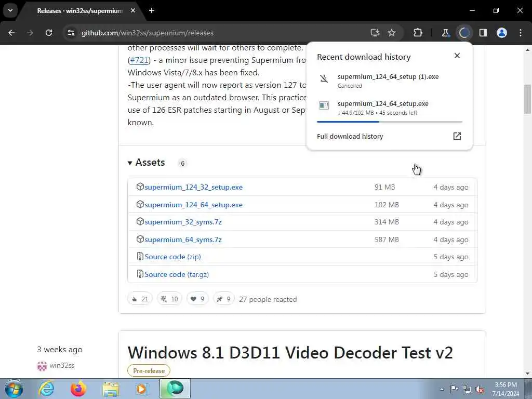Close the Releases win32ss/supermium tab
Viewport: 532px width, 399px height.
133,10
